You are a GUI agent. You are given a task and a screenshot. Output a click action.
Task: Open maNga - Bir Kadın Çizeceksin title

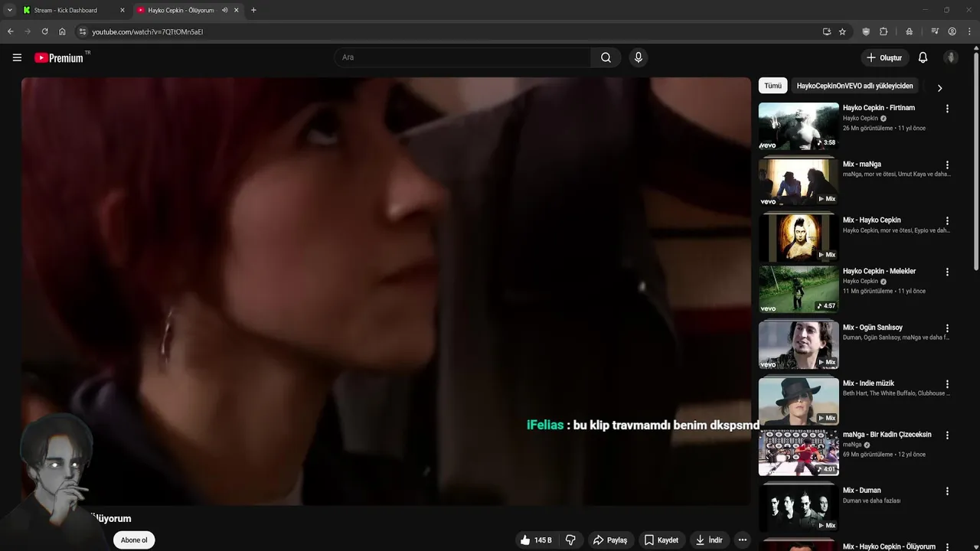point(887,434)
